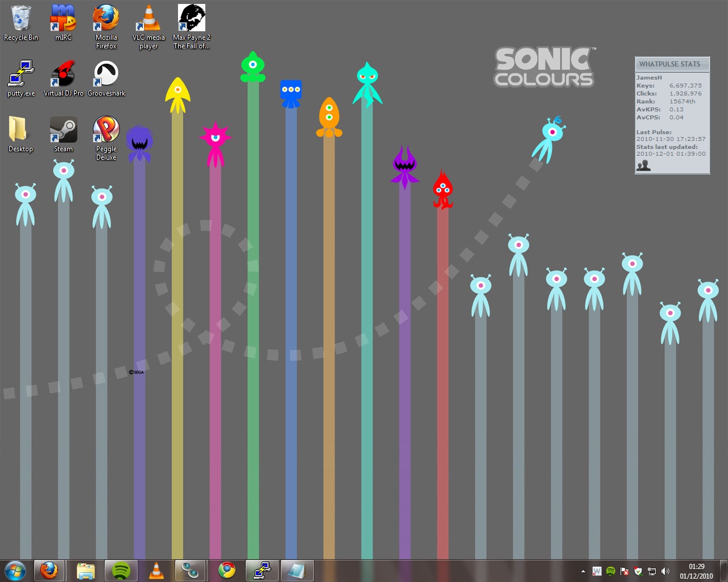Open Windows Explorer from the taskbar
The image size is (728, 582).
pyautogui.click(x=85, y=570)
